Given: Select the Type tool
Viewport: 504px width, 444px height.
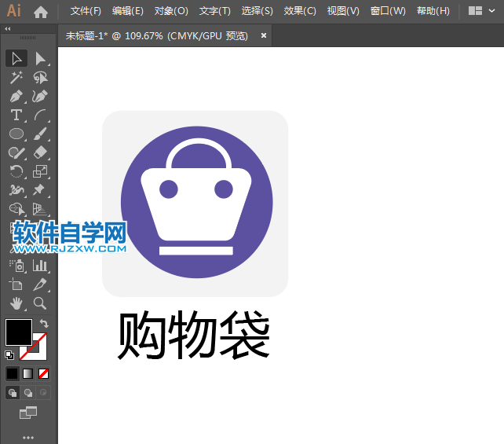Looking at the screenshot, I should pyautogui.click(x=16, y=116).
